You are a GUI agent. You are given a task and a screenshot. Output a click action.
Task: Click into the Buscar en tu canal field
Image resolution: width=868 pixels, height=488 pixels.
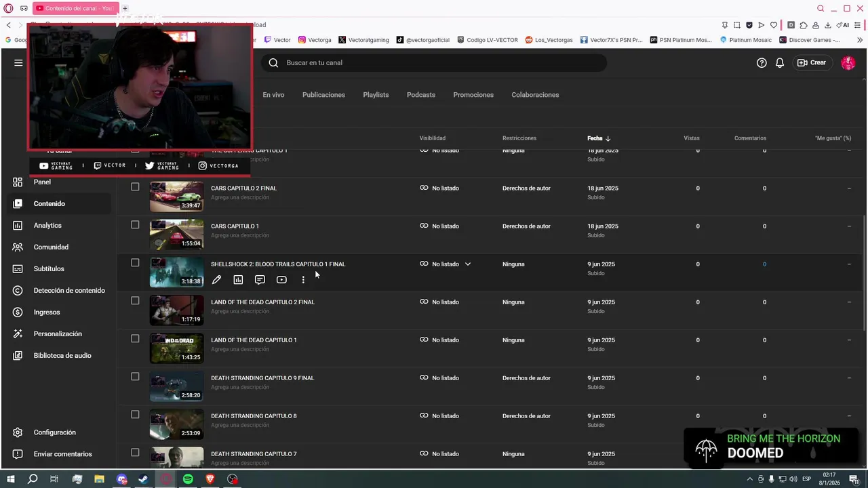(434, 62)
